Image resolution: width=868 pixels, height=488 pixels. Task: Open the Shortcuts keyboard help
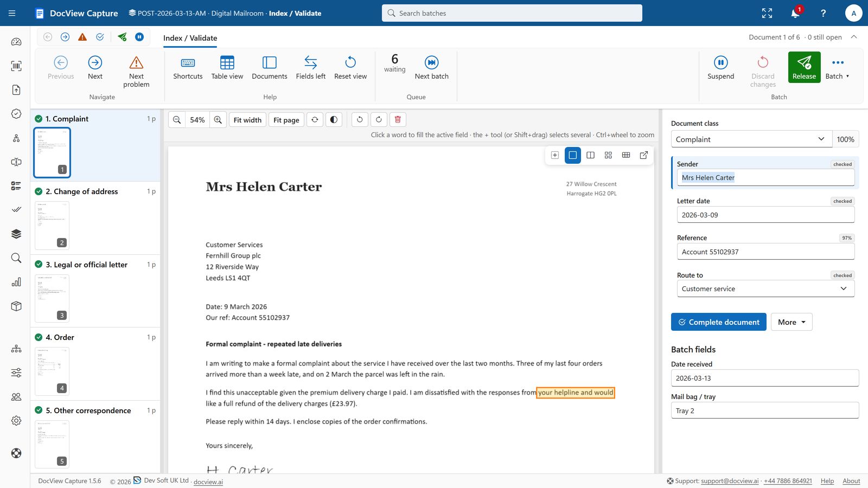click(x=188, y=68)
